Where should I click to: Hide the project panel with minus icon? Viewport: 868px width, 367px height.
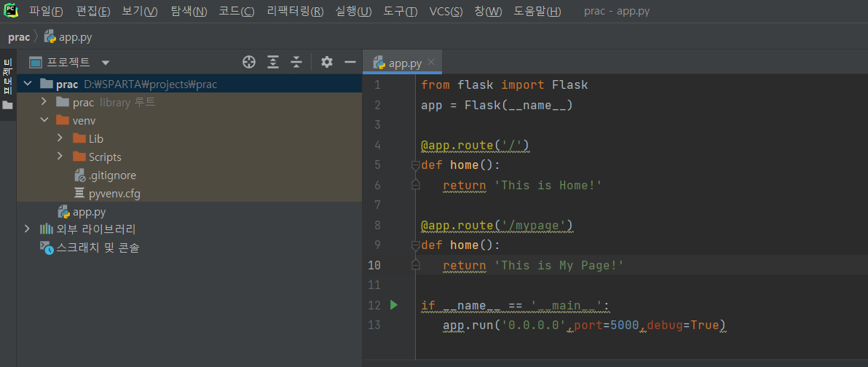(x=350, y=62)
